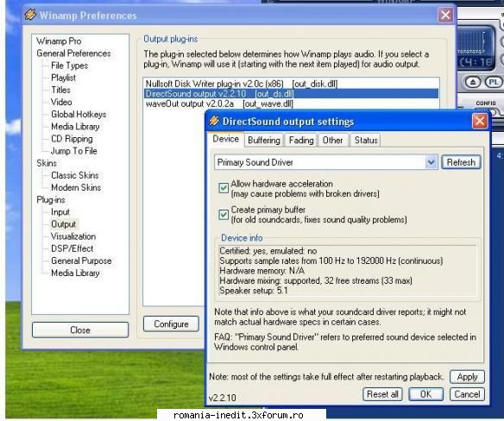504x421 pixels.
Task: Click the Close button in Winamp Preferences
Action: [80, 330]
